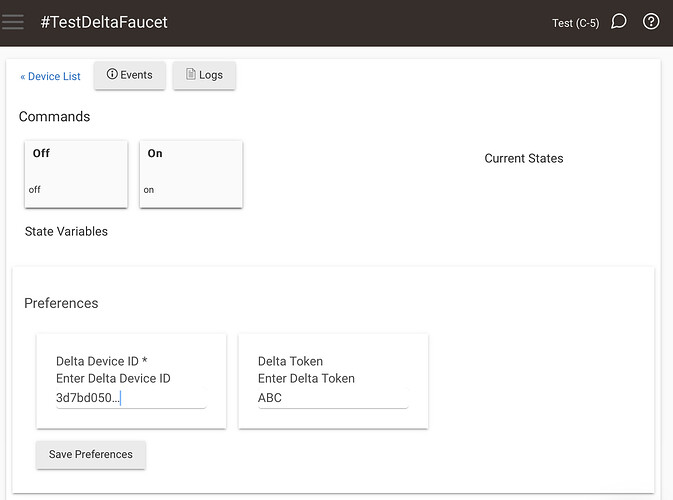Run the Off command tile

(76, 174)
